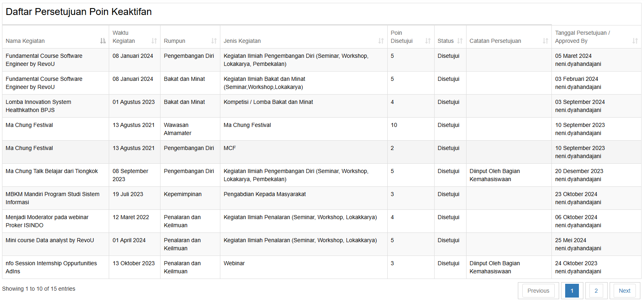Click sort arrows icon for Catatan Persetujuan

(545, 41)
